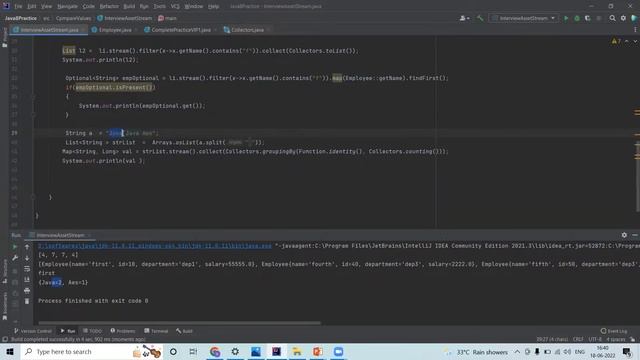Toggle soft-wrap in Run console
The width and height of the screenshot is (640, 360).
[27, 269]
